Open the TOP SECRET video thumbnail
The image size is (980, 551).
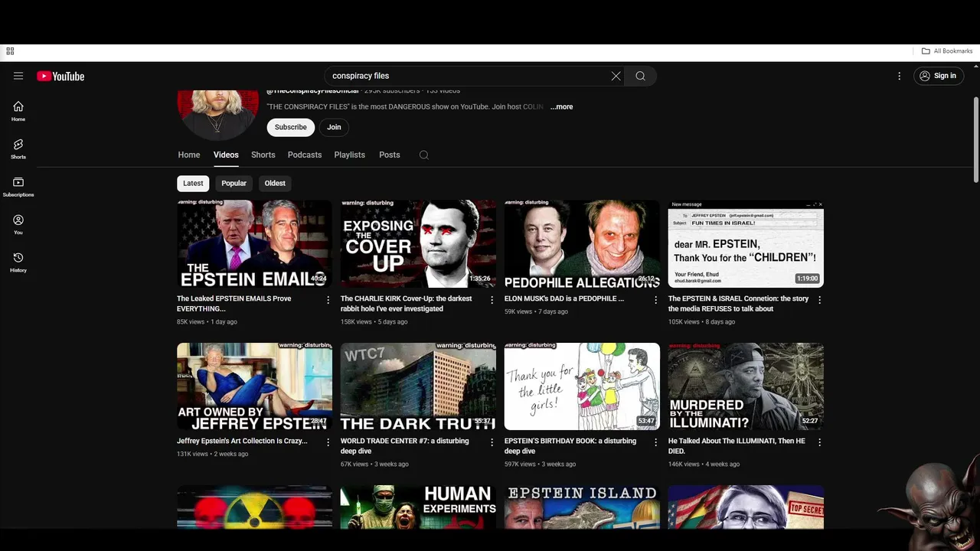click(746, 507)
